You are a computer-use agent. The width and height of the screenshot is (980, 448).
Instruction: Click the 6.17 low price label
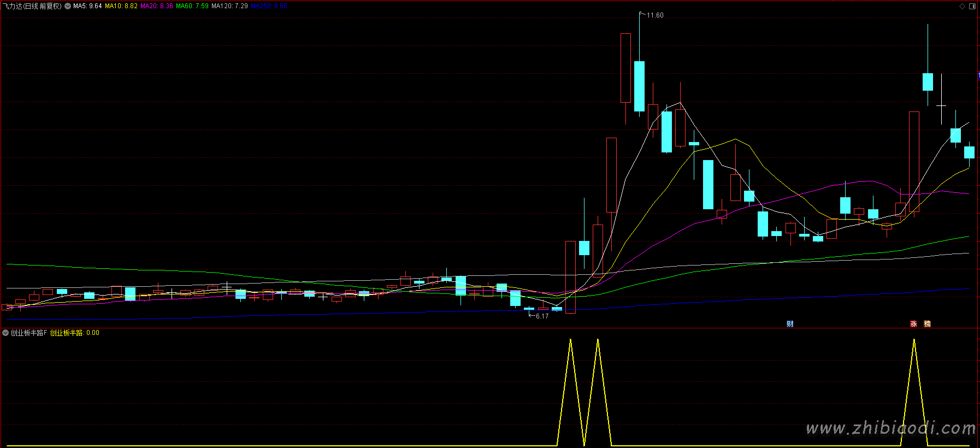(542, 316)
